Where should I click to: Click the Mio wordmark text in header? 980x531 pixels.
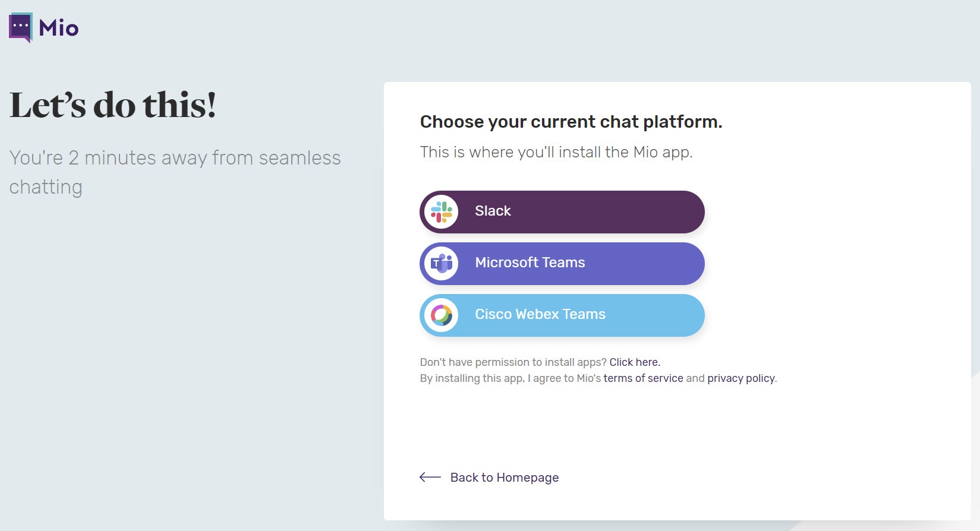pyautogui.click(x=59, y=28)
